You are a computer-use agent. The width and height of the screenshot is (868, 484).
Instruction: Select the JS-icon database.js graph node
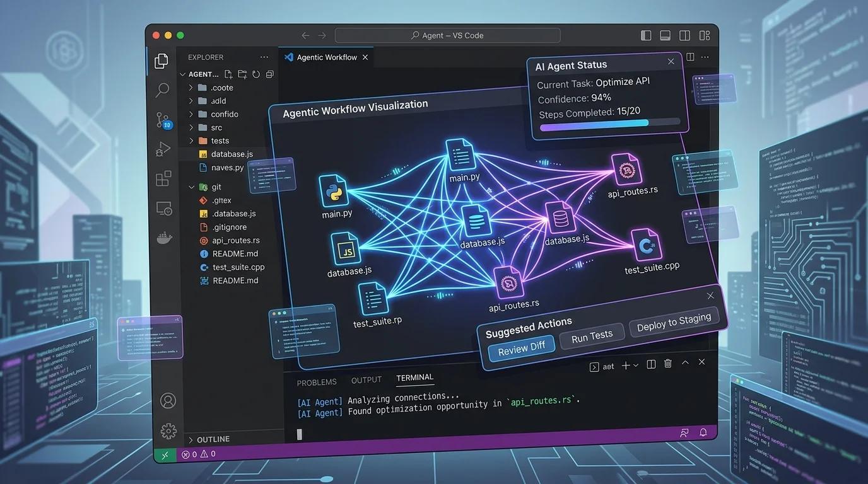[x=346, y=250]
